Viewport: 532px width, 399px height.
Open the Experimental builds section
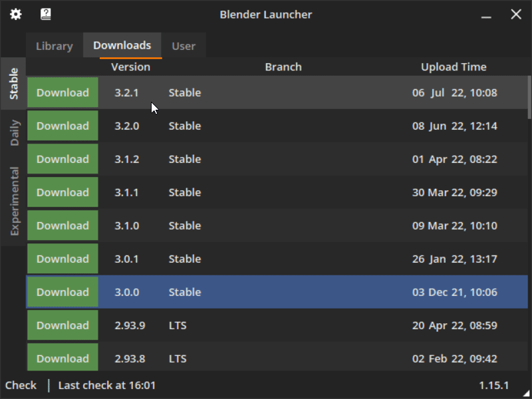point(14,193)
